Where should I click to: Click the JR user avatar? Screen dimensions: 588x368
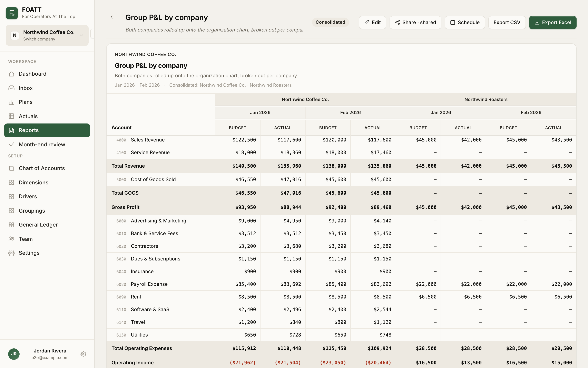click(x=14, y=354)
